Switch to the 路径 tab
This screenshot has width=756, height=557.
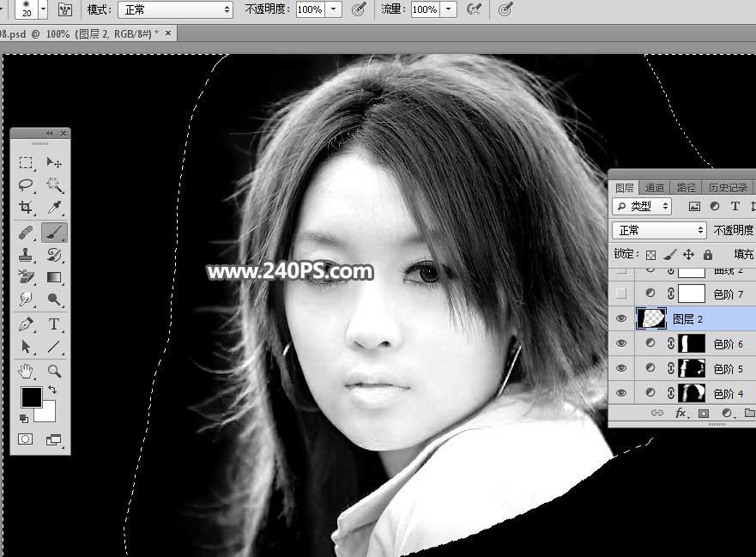(x=686, y=187)
